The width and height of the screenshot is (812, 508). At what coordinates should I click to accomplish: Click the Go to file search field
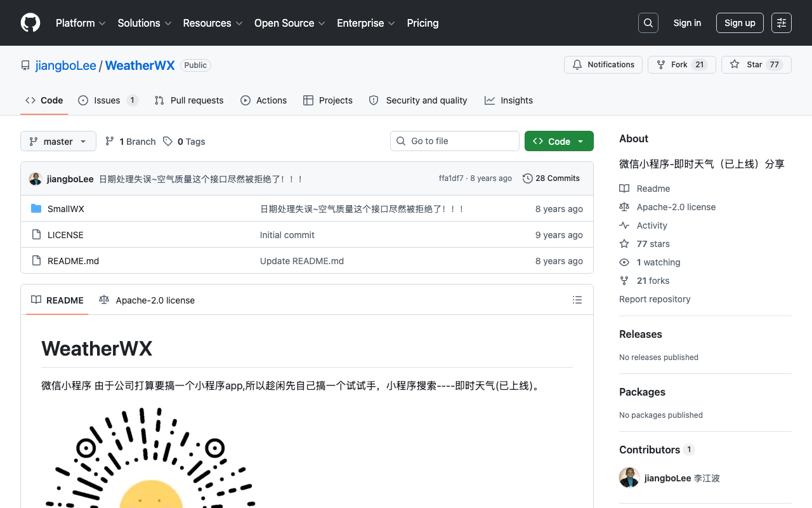coord(455,141)
